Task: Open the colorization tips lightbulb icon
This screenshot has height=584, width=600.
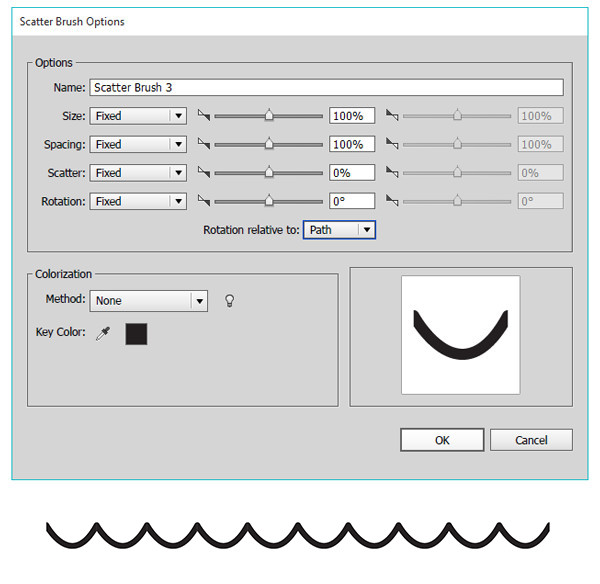Action: [x=229, y=301]
